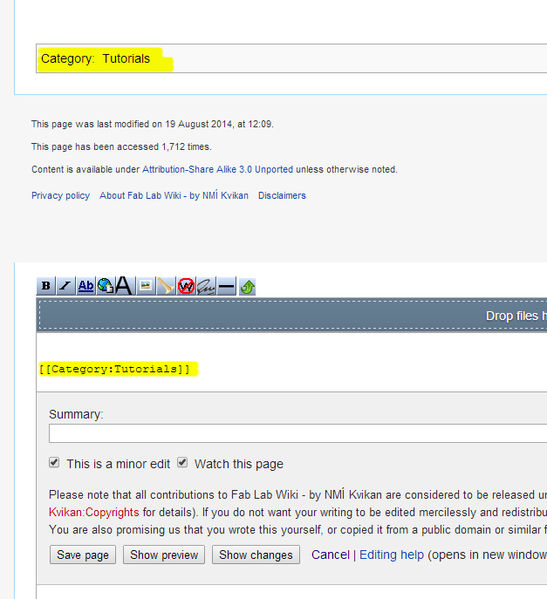Cancel the page edit
The width and height of the screenshot is (547, 599).
point(330,555)
